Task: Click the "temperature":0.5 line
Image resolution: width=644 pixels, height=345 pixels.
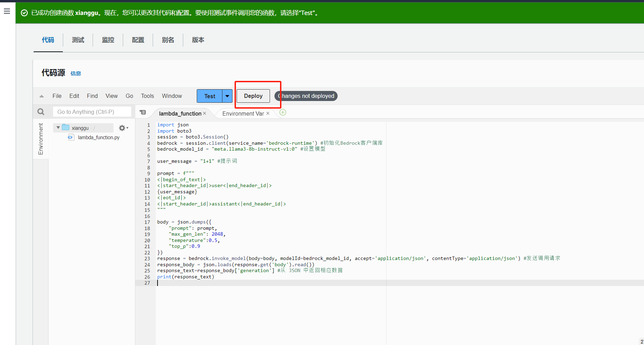Action: tap(194, 240)
